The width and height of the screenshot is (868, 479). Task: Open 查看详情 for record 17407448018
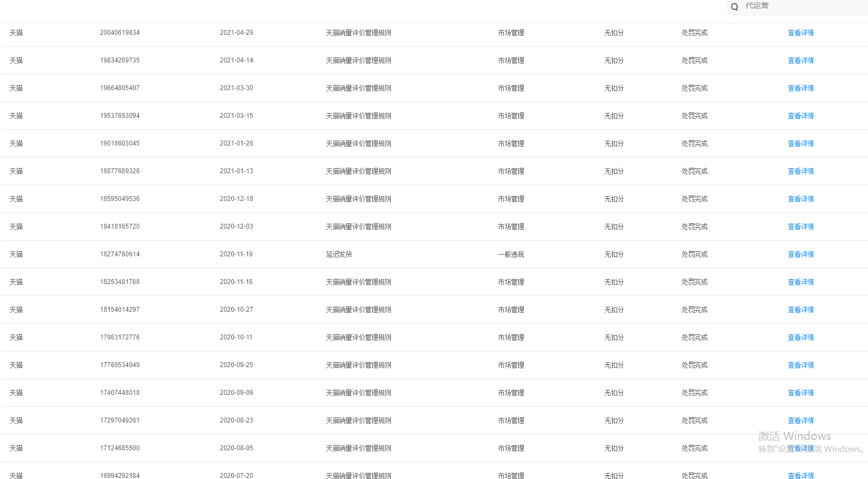point(801,393)
